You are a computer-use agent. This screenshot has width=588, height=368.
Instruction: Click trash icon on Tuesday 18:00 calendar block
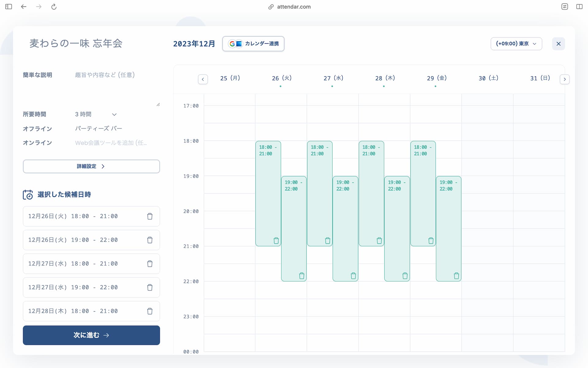point(276,240)
